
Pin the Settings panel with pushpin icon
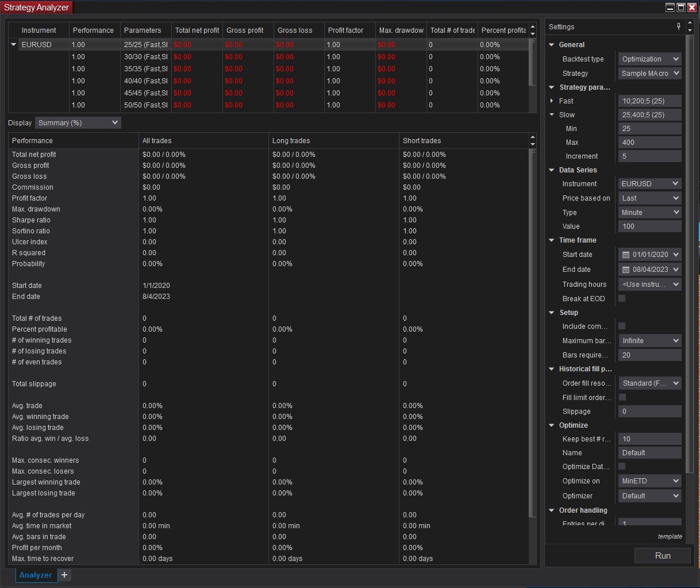click(x=679, y=26)
